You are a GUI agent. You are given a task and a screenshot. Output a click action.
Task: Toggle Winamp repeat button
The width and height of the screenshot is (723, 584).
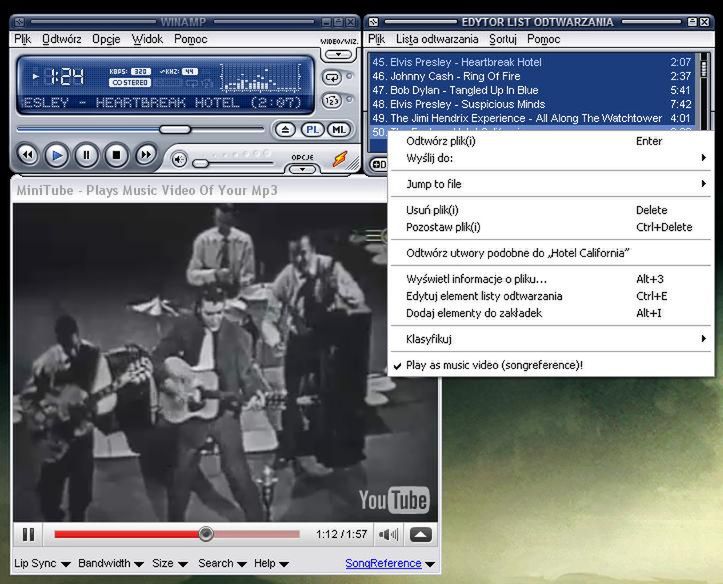coord(332,77)
